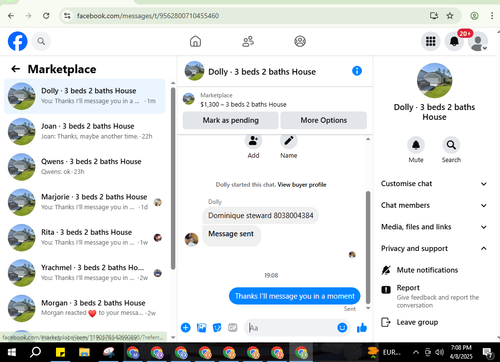Click the Mute bell icon in right panel
This screenshot has height=362, width=500.
[416, 145]
